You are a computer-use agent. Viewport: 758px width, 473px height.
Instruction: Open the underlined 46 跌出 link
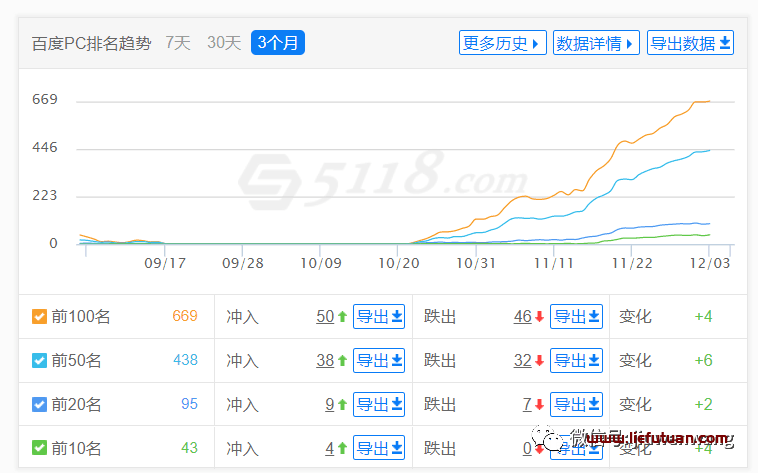point(523,317)
